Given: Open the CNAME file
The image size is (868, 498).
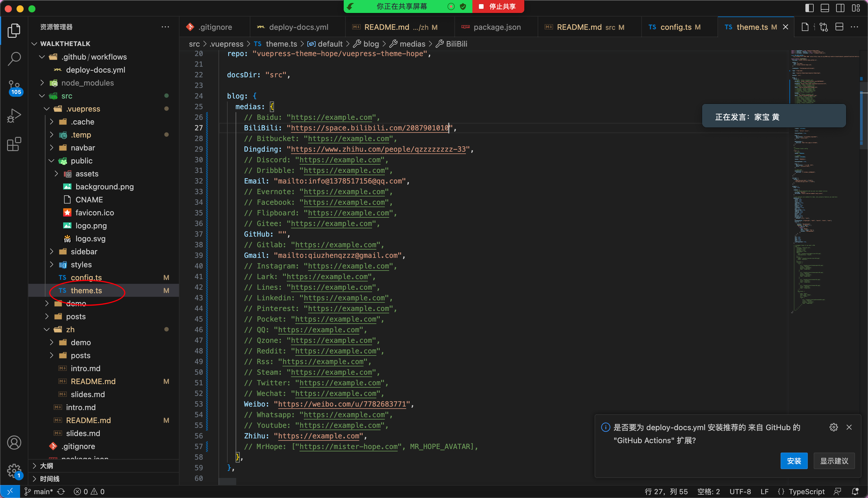Looking at the screenshot, I should point(103,200).
